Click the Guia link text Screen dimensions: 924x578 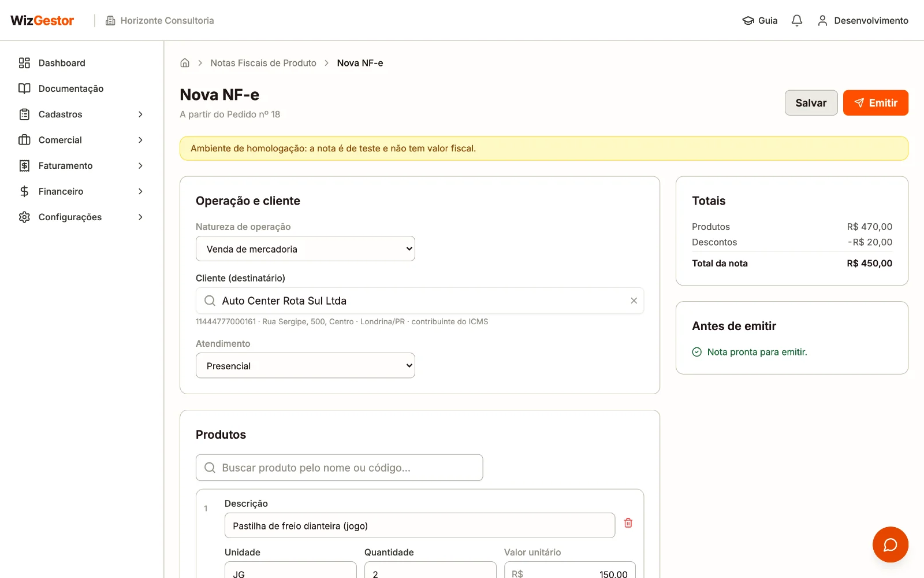coord(767,20)
